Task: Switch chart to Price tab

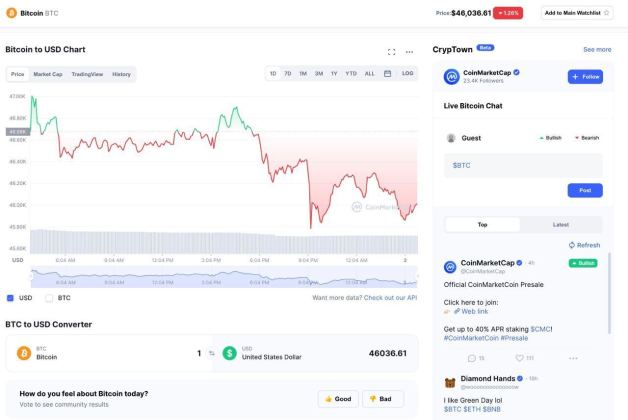Action: coord(17,74)
